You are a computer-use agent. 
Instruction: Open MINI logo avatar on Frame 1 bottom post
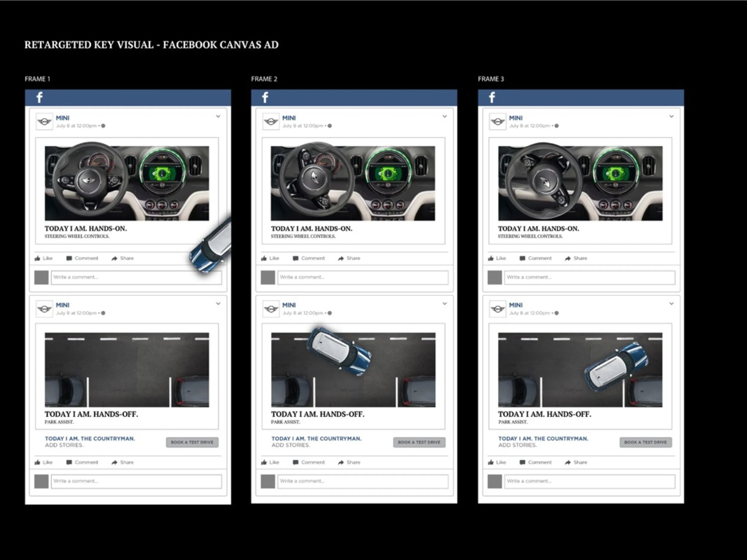click(44, 309)
